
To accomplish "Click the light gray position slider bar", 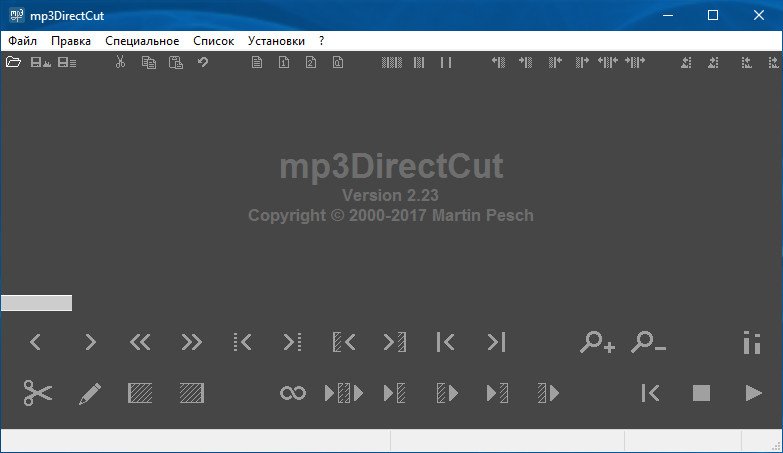I will (x=36, y=303).
